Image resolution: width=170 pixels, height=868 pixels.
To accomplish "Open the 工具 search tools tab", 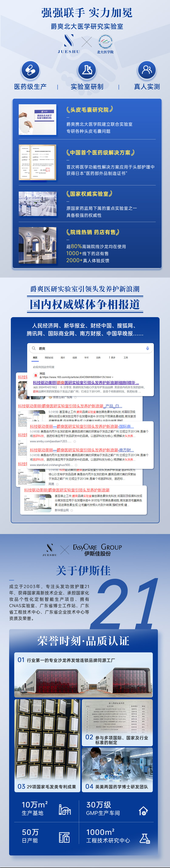I will pos(126,358).
